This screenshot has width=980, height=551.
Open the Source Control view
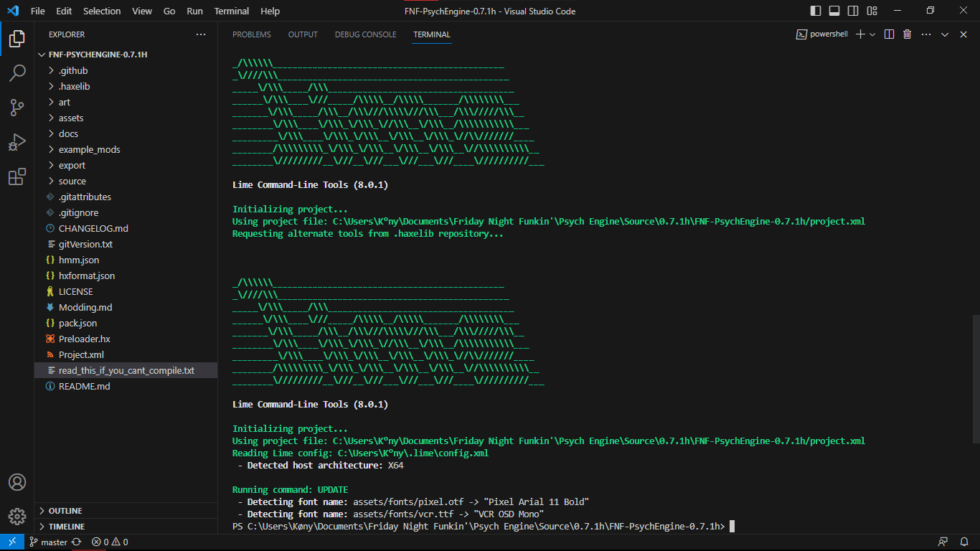click(17, 108)
